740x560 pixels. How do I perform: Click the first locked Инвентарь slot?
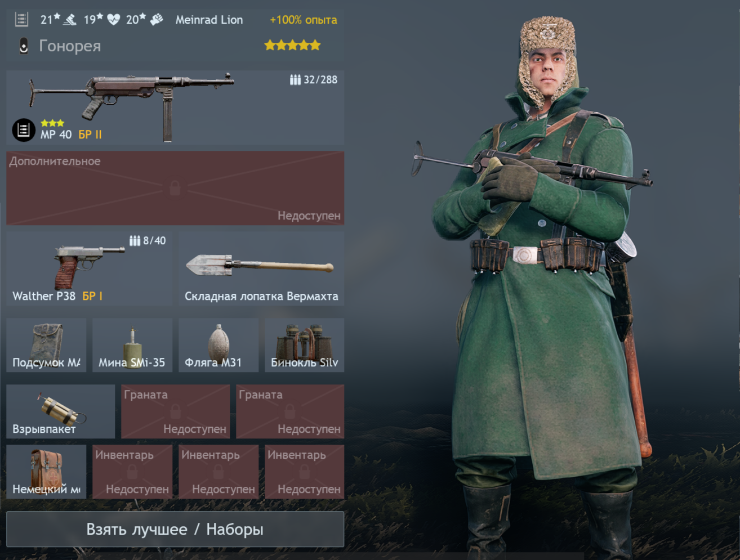tap(132, 472)
